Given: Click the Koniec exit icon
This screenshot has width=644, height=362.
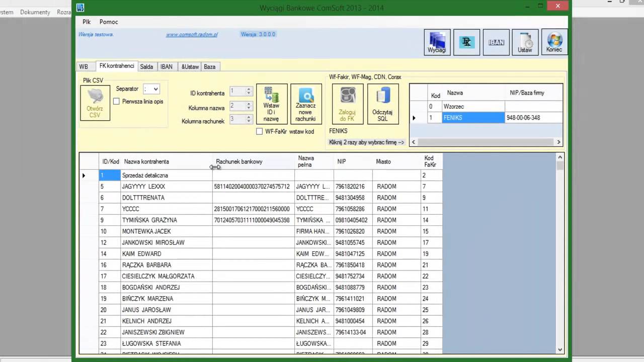Looking at the screenshot, I should pyautogui.click(x=554, y=42).
